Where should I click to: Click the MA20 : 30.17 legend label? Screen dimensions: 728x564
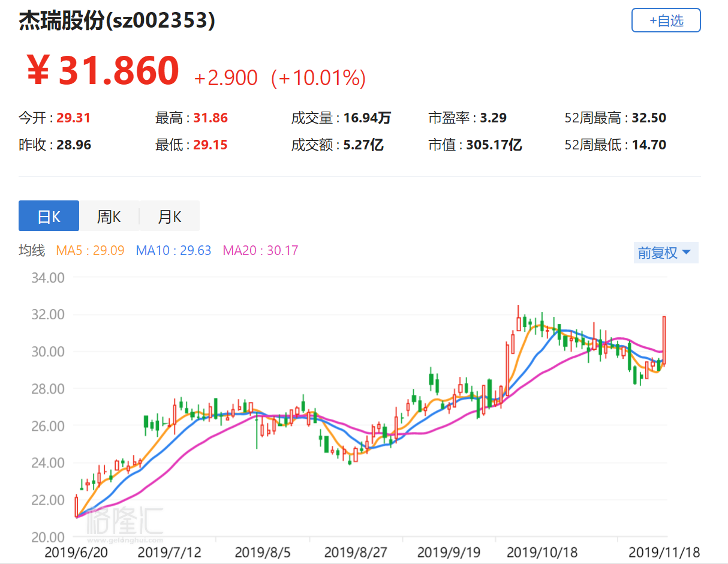pos(260,250)
